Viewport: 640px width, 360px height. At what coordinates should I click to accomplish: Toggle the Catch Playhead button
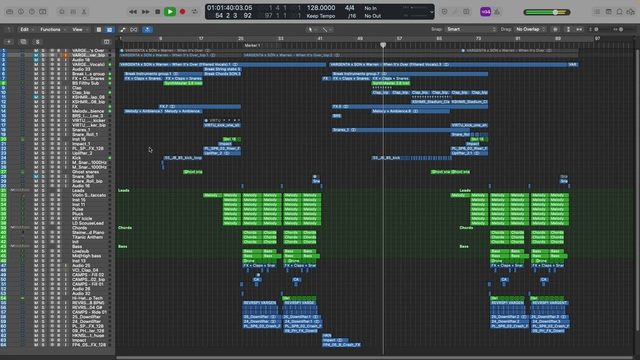147,29
